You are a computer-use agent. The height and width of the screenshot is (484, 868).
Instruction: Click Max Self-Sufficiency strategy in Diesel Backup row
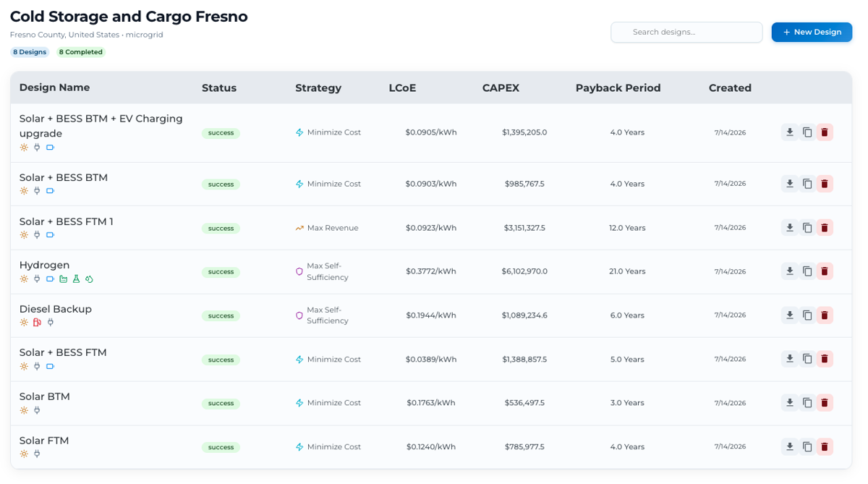(320, 315)
